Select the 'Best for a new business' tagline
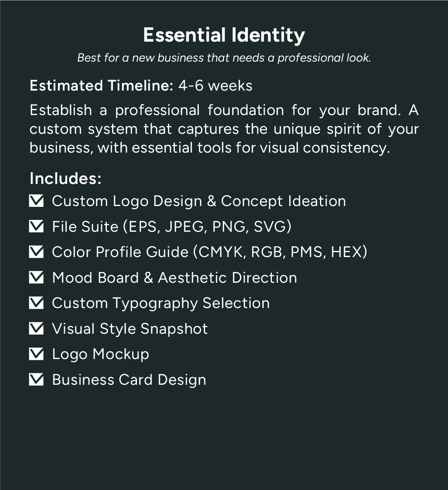Viewport: 448px width, 490px height. coord(224,58)
